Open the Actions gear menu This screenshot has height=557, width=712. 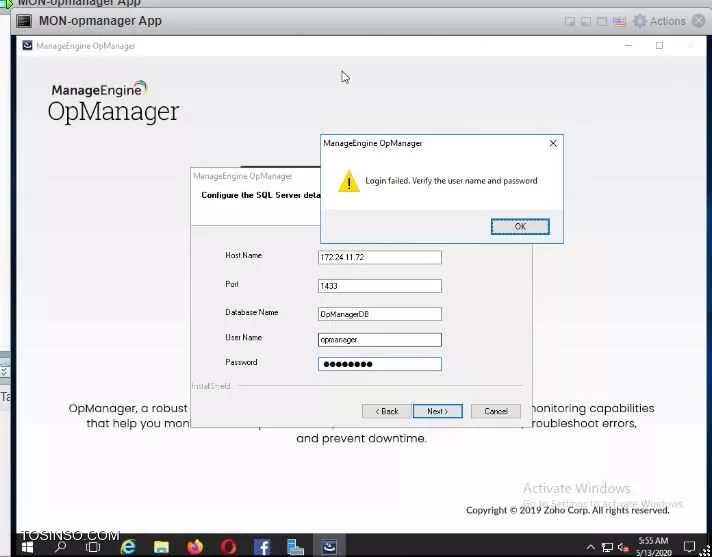point(659,21)
